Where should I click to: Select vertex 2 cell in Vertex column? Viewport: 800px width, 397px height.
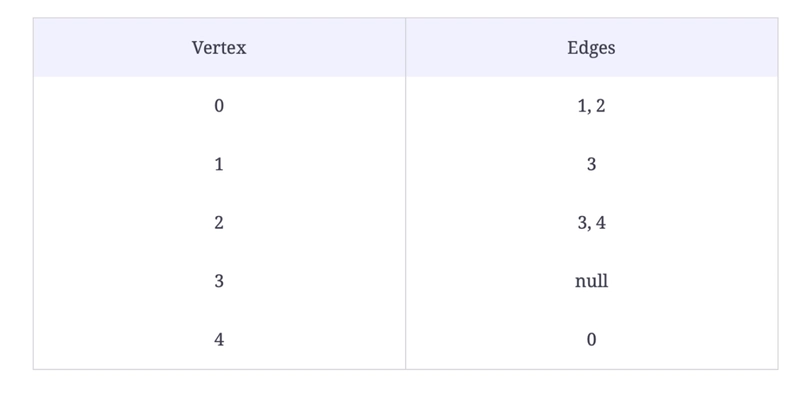(x=219, y=222)
